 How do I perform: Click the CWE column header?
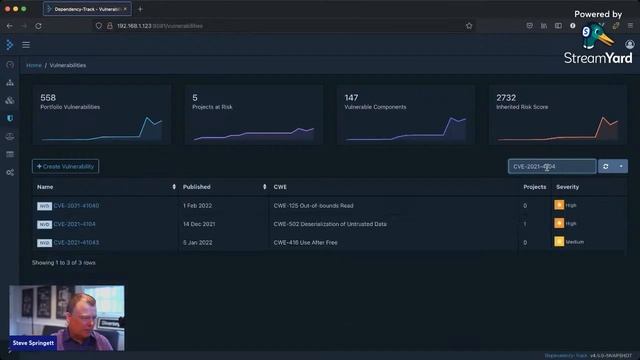280,187
